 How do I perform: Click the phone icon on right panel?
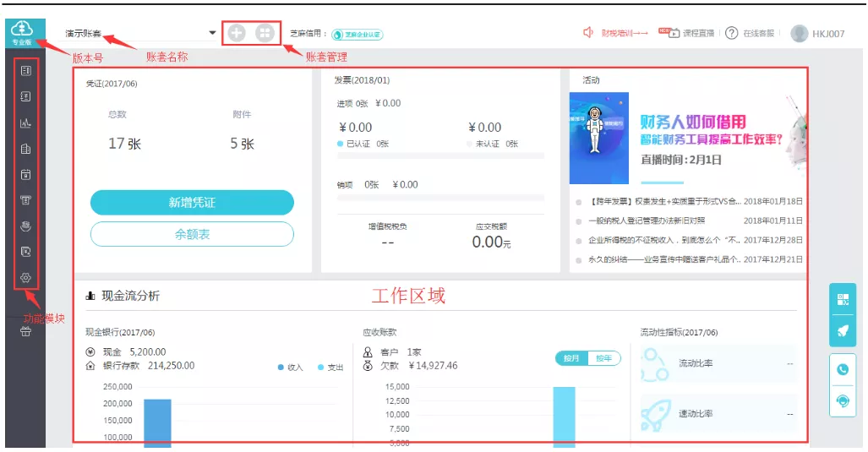[842, 369]
